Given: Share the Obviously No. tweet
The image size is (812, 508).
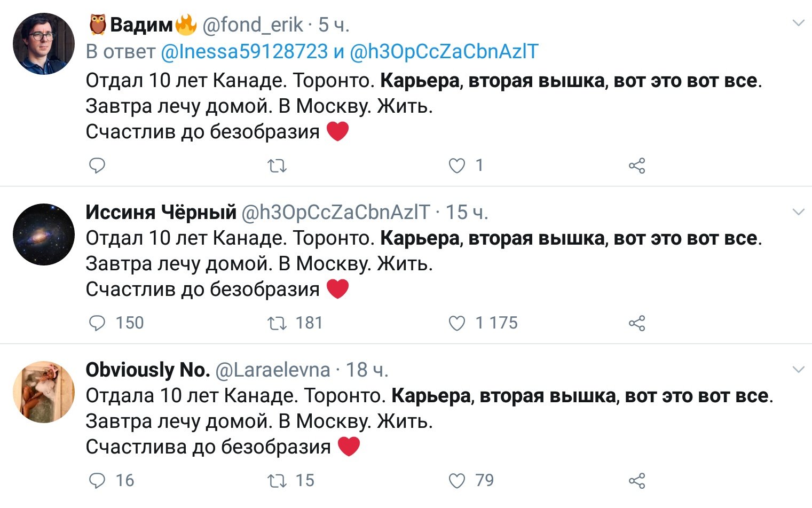Looking at the screenshot, I should [637, 481].
